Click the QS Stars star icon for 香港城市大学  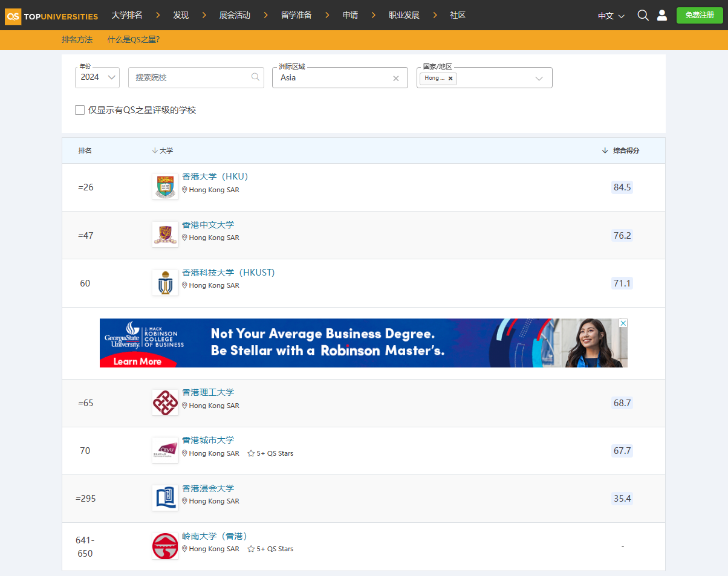click(x=251, y=453)
